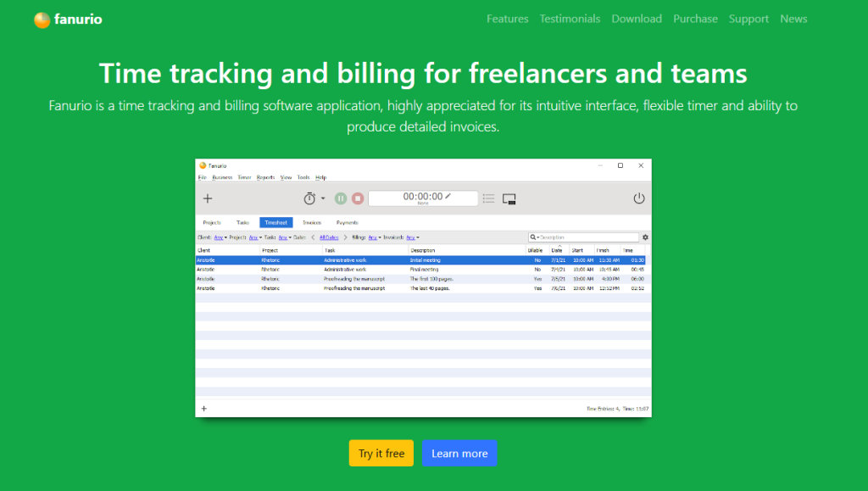
Task: Open the Purchase page link
Action: pos(695,19)
